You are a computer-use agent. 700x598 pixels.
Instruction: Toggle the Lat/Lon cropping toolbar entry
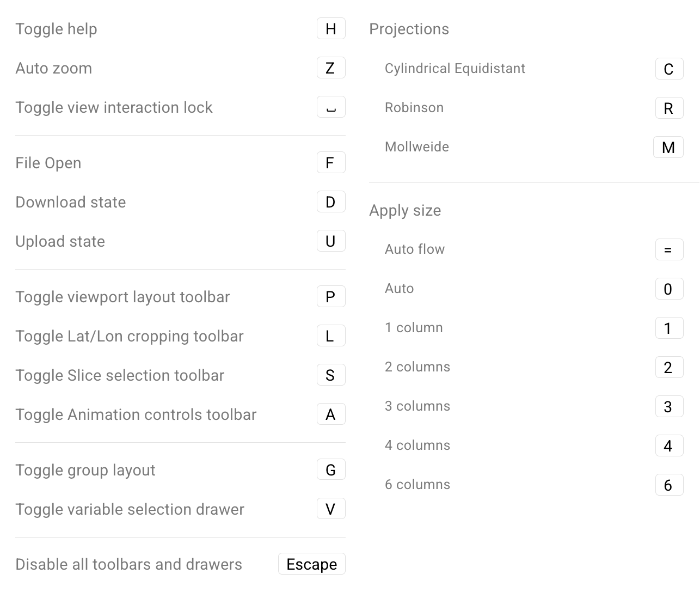331,335
